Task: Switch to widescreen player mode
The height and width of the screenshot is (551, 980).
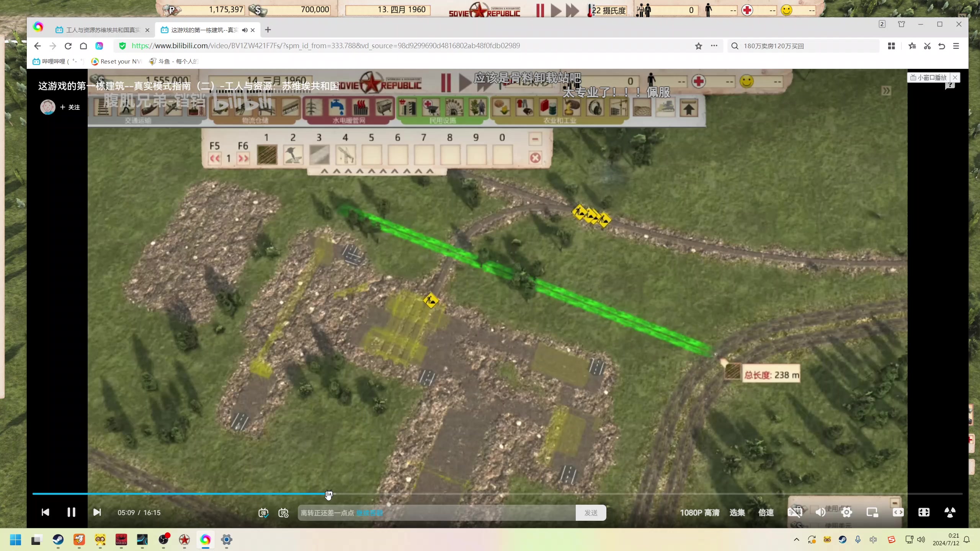Action: click(x=898, y=512)
